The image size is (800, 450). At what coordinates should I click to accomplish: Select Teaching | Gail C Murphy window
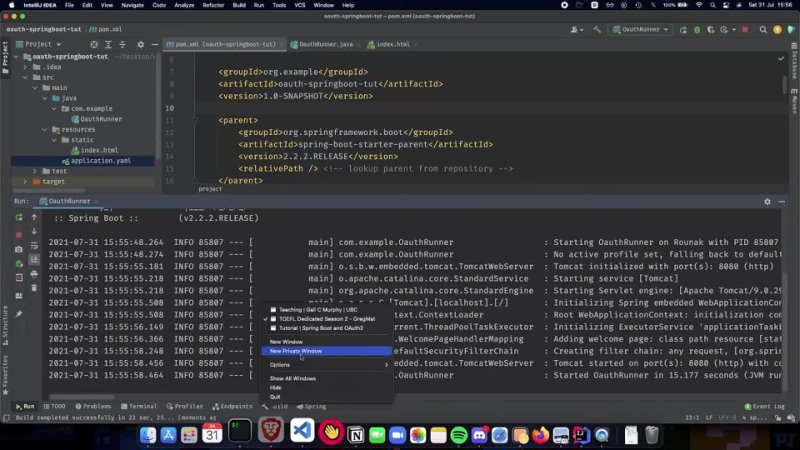[327, 310]
